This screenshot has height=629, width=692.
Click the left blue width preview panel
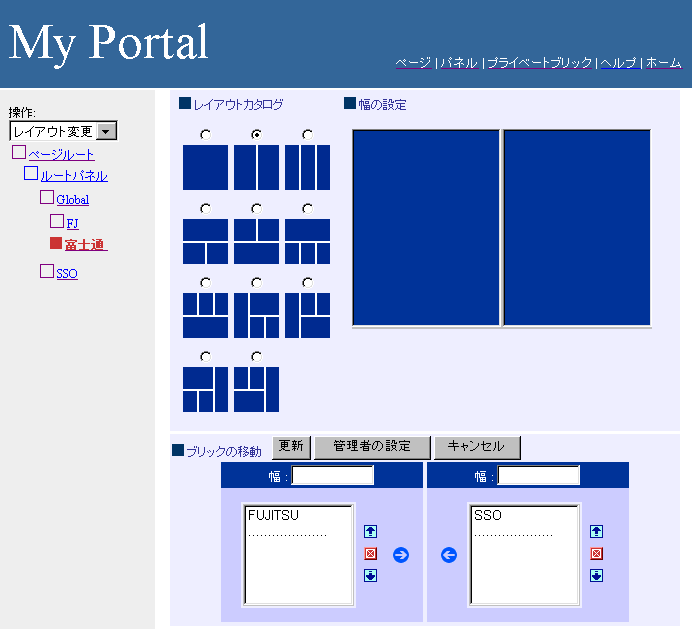click(426, 227)
